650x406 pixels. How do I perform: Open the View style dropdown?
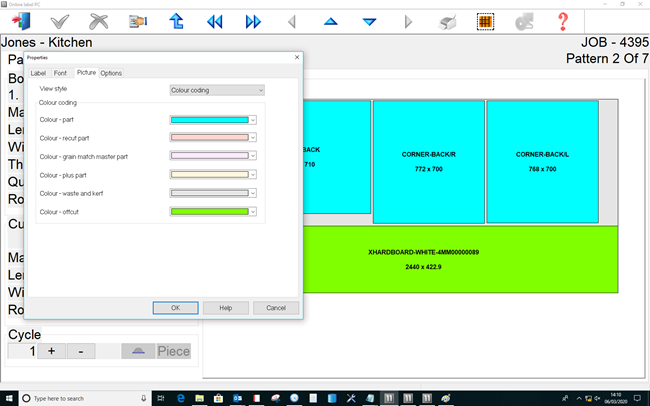click(x=216, y=90)
